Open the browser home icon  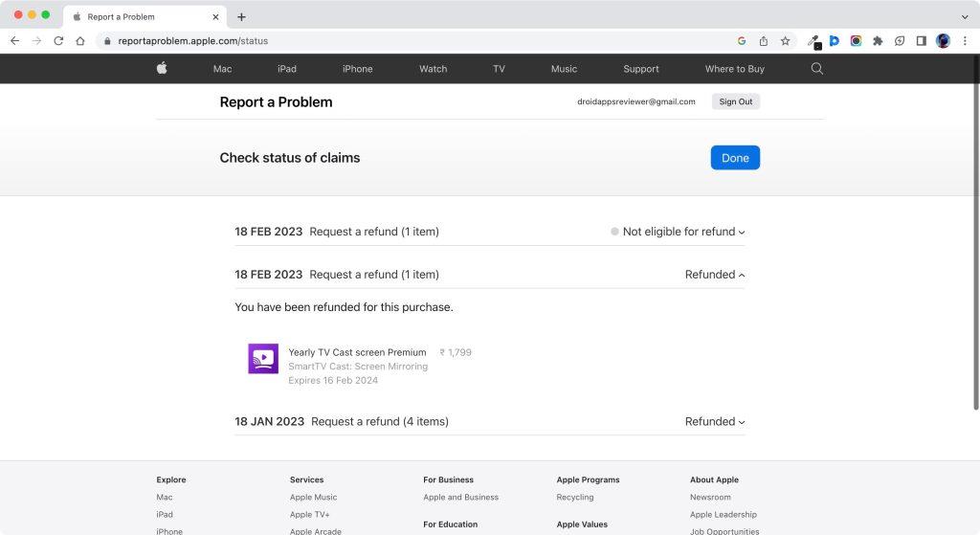click(x=80, y=40)
